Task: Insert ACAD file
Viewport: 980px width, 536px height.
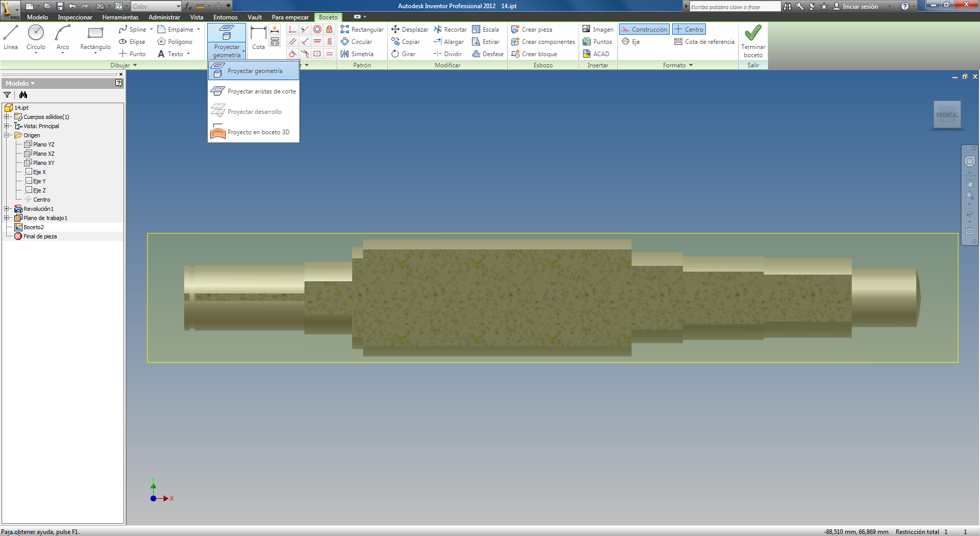Action: click(x=596, y=54)
